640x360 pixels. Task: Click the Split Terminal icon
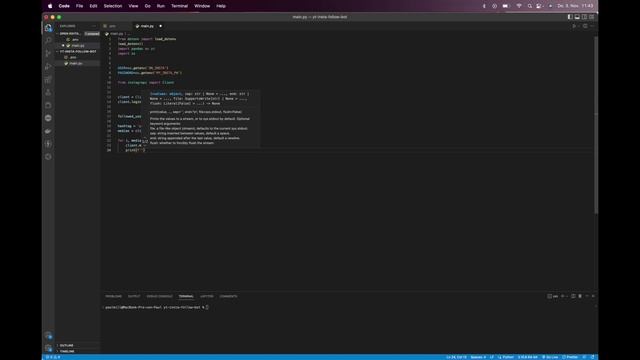point(573,296)
